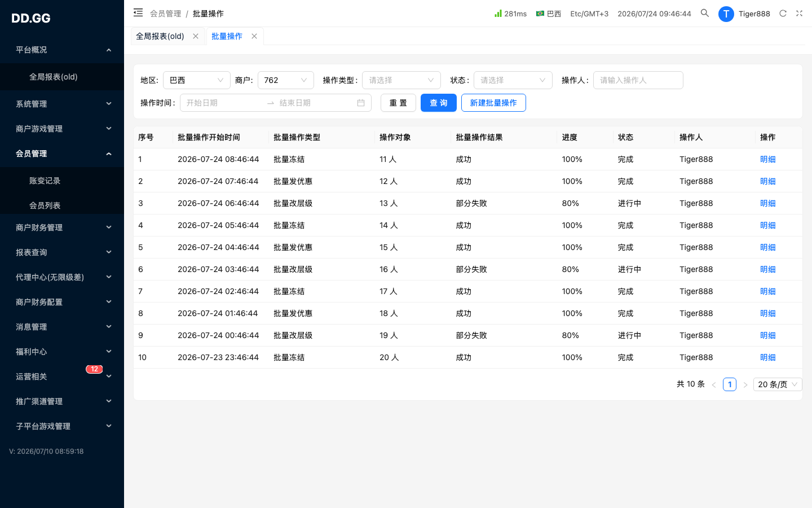Open 会员列表 in the sidebar
This screenshot has height=508, width=812.
(62, 205)
